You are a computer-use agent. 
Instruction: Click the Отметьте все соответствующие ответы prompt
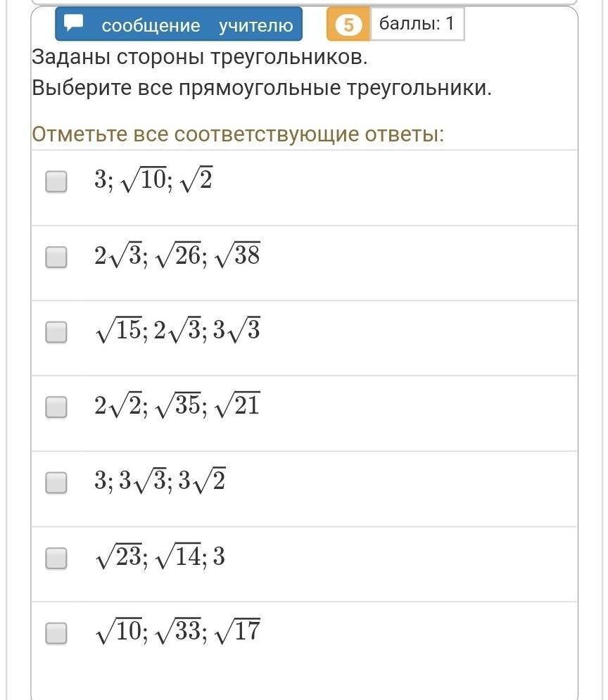[x=238, y=134]
